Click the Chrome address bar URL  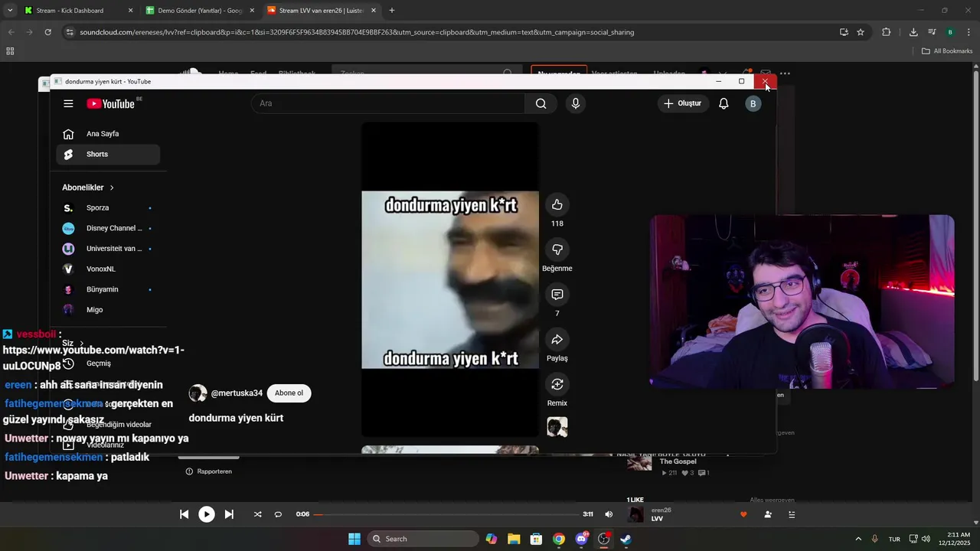point(357,32)
